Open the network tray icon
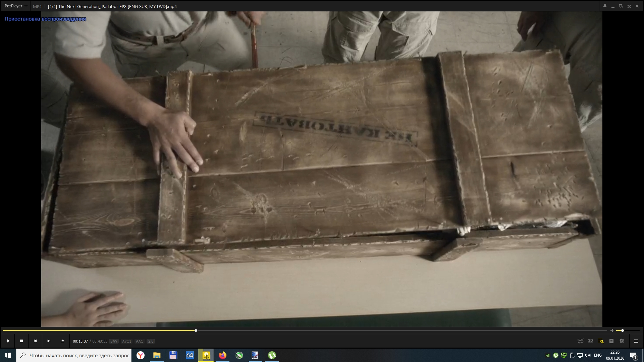The height and width of the screenshot is (362, 644). tap(580, 355)
